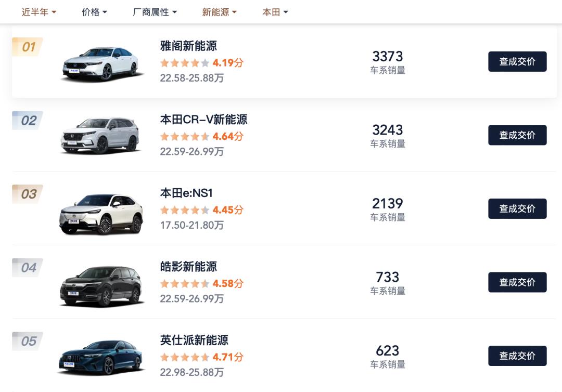
Task: Click 查成交价 for 英仕派新能源
Action: 517,356
